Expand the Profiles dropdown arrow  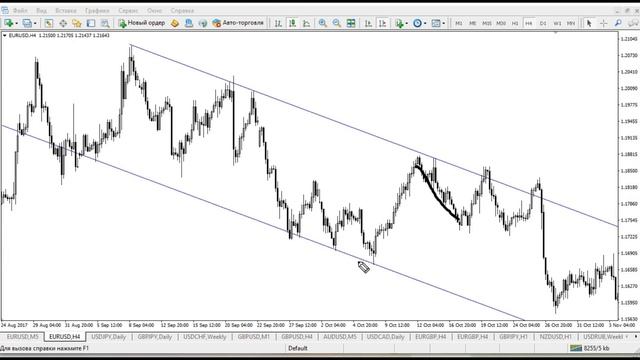coord(35,23)
